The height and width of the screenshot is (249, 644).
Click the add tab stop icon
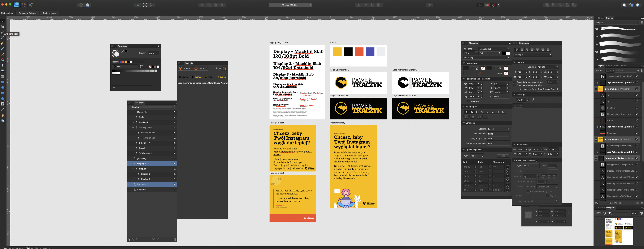pyautogui.click(x=533, y=100)
